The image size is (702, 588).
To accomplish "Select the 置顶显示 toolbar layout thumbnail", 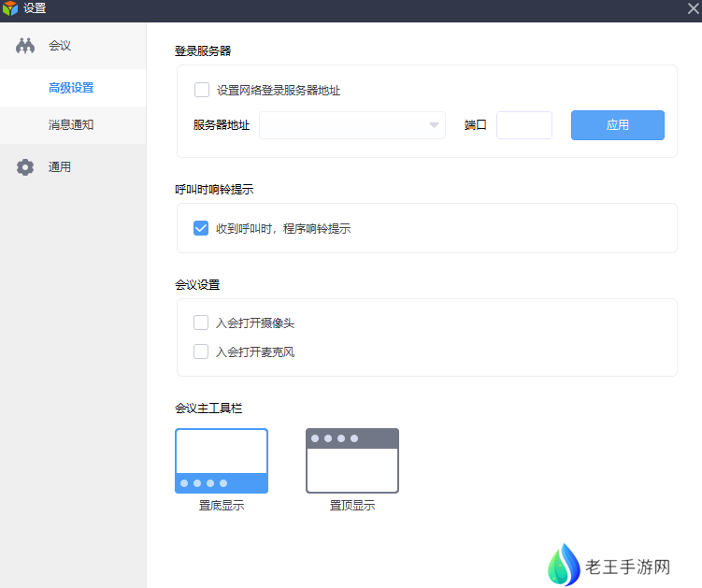I will click(x=352, y=461).
